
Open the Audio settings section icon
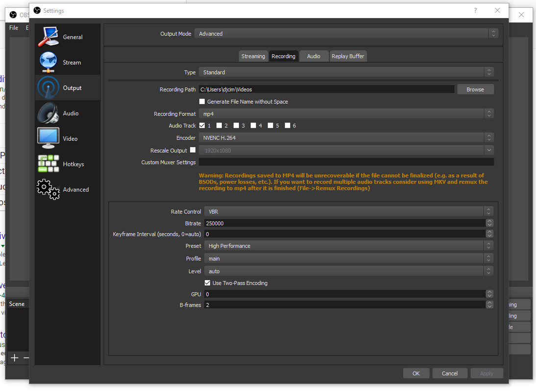[48, 113]
